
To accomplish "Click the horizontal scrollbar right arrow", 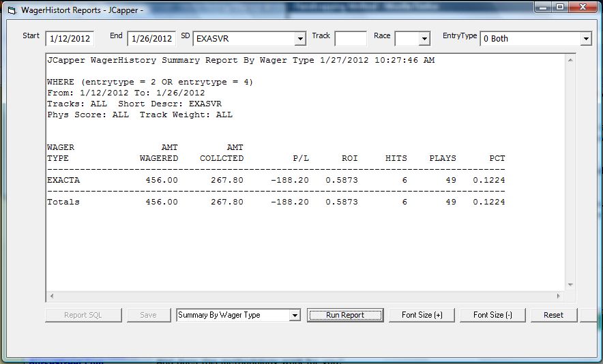I will [x=559, y=296].
